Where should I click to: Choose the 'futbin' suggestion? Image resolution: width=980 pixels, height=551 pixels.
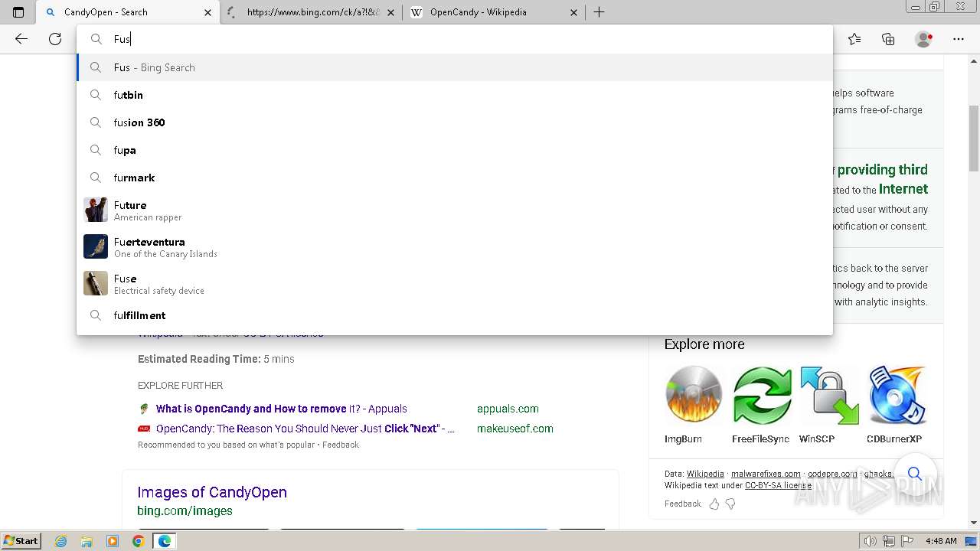(455, 95)
